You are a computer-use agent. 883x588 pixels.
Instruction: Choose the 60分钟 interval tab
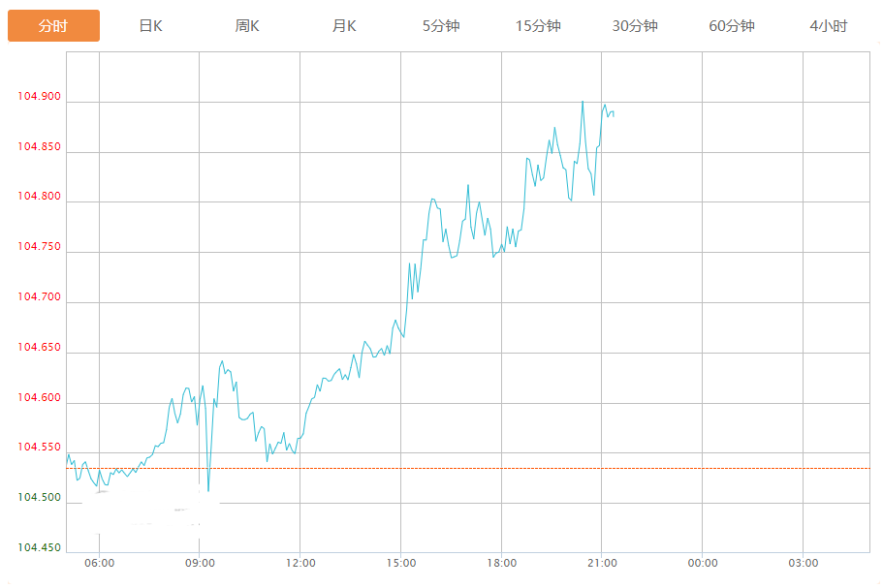732,26
